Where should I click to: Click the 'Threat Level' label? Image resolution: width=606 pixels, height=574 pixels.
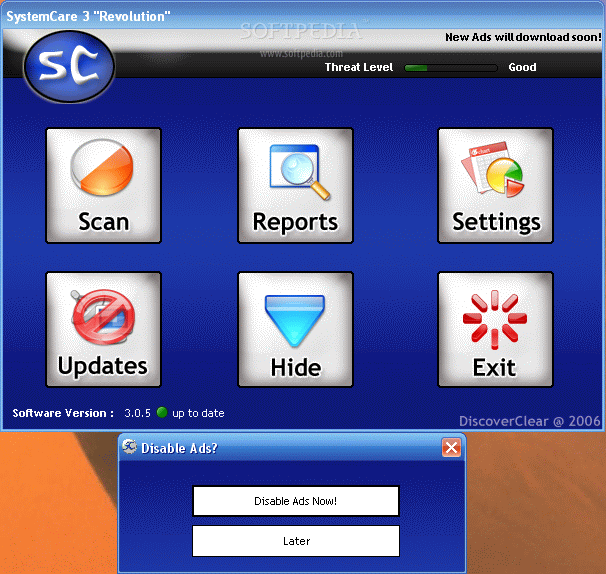pyautogui.click(x=359, y=67)
